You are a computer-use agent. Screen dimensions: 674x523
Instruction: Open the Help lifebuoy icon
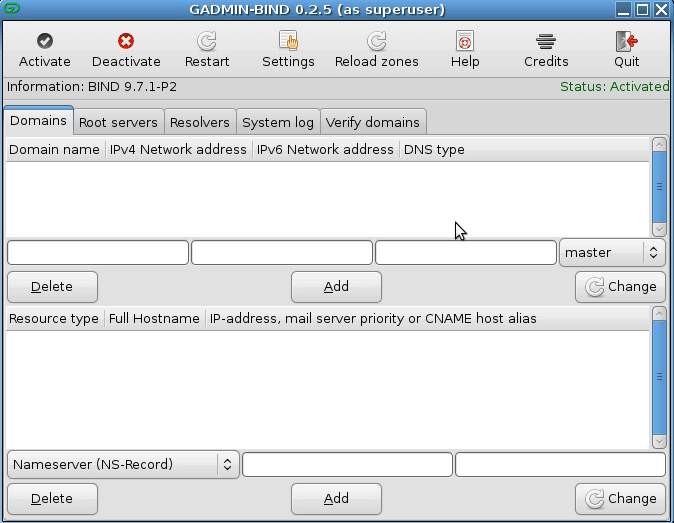click(465, 41)
